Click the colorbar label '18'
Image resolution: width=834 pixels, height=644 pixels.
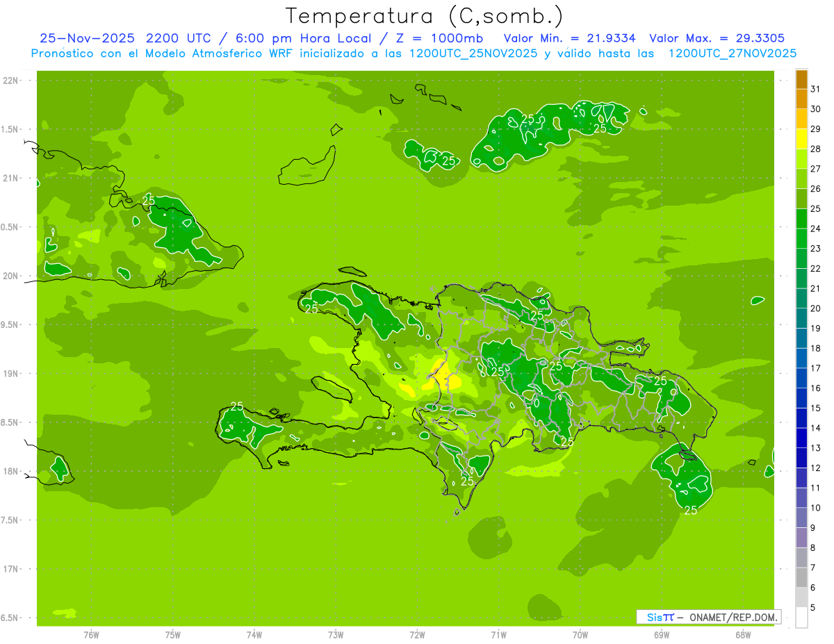816,348
